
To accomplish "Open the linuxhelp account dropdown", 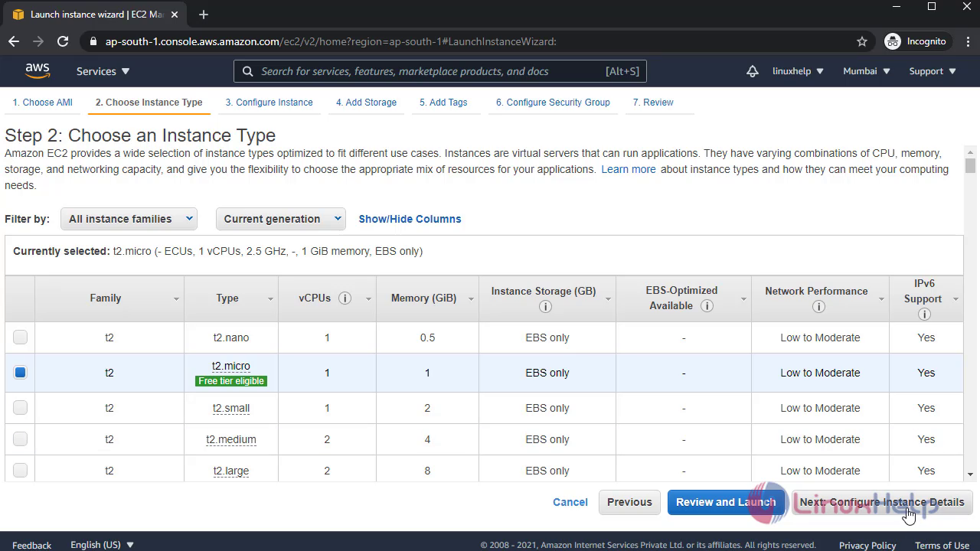I will tap(798, 71).
